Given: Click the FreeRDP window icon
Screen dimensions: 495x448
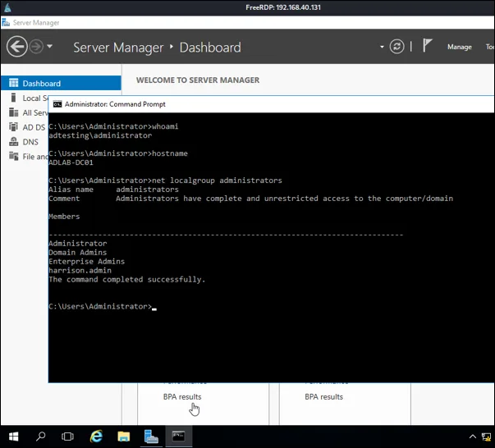Looking at the screenshot, I should click(7, 7).
